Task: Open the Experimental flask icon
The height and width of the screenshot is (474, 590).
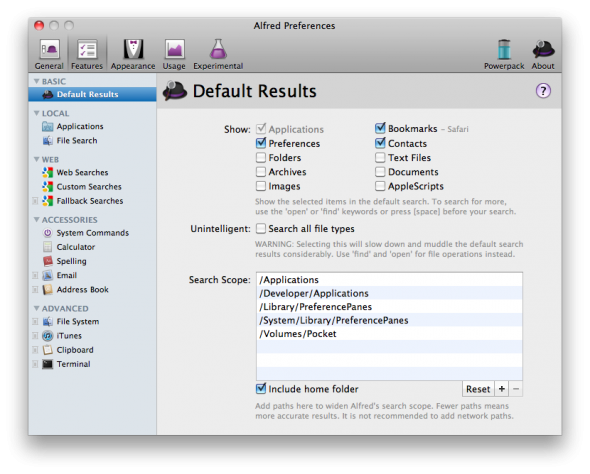Action: 218,49
